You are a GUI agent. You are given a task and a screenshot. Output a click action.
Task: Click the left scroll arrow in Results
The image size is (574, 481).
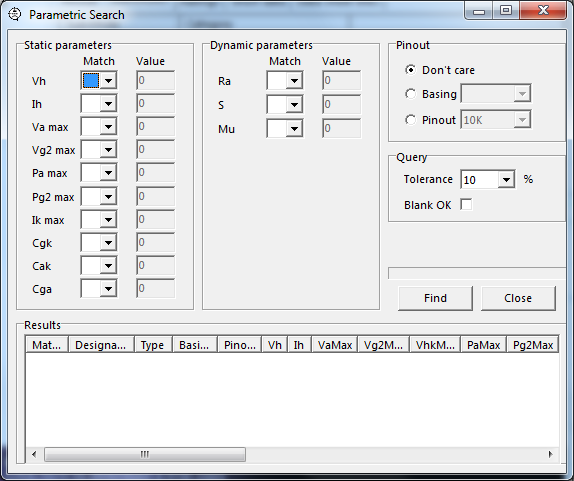click(x=34, y=454)
